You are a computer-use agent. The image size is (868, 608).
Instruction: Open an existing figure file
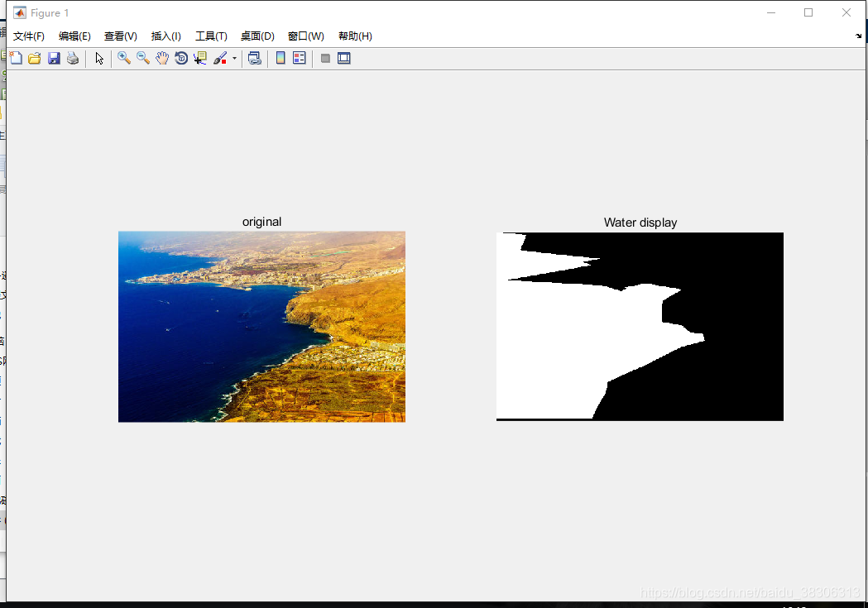click(34, 58)
